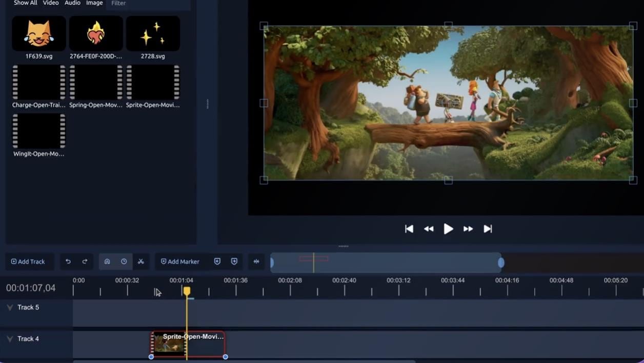Image resolution: width=644 pixels, height=363 pixels.
Task: Jump to the next marker icon
Action: click(x=234, y=261)
